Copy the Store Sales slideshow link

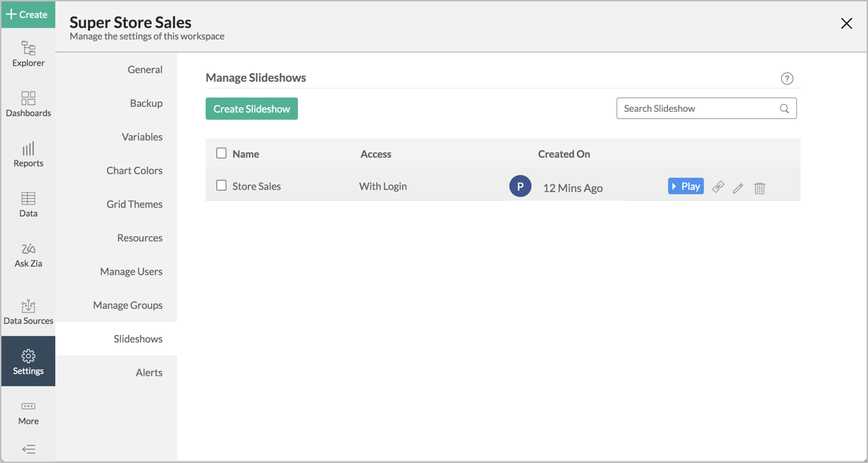point(718,187)
